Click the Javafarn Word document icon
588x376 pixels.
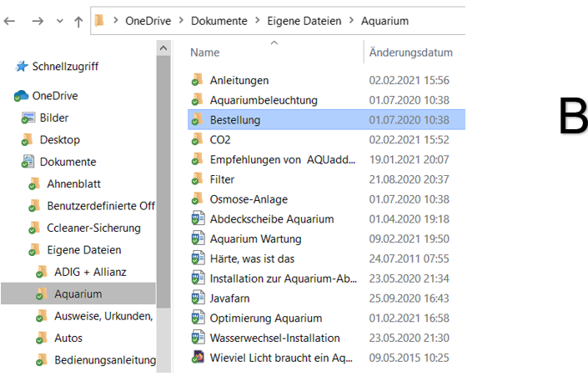click(198, 298)
